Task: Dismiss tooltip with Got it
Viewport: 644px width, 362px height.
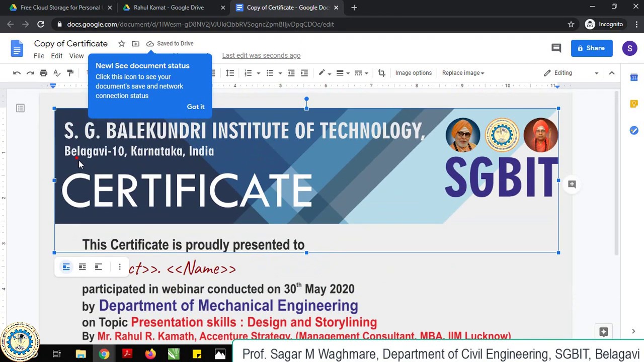Action: click(196, 107)
